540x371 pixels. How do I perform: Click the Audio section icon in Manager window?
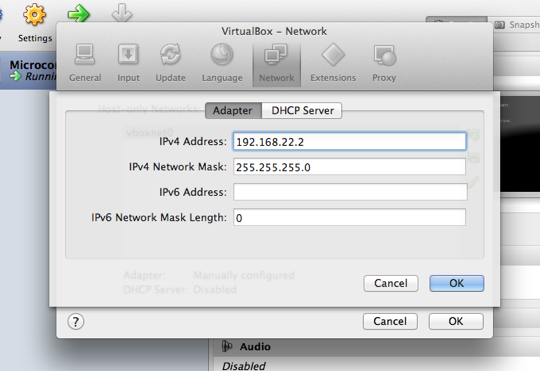pyautogui.click(x=227, y=346)
